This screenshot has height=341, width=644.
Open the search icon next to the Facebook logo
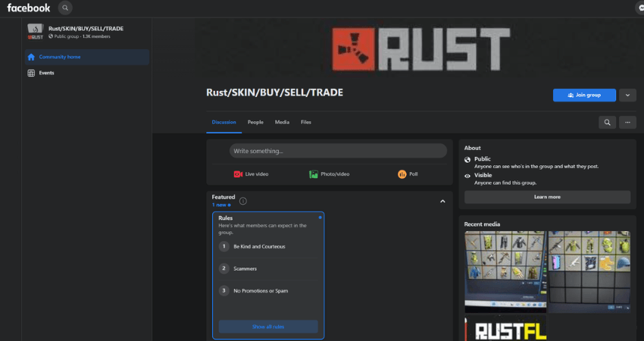click(x=65, y=8)
